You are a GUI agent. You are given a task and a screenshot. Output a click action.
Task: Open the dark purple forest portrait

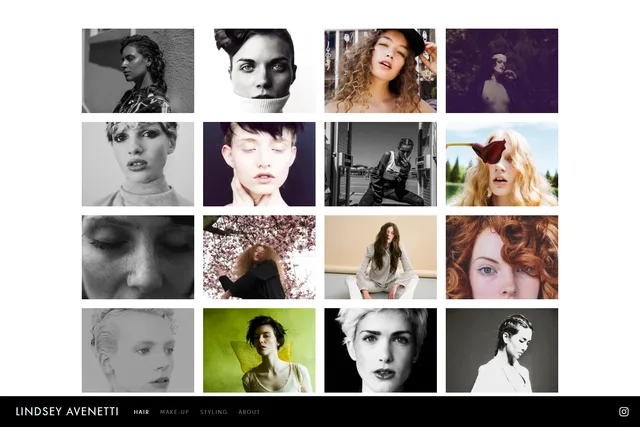pos(502,71)
